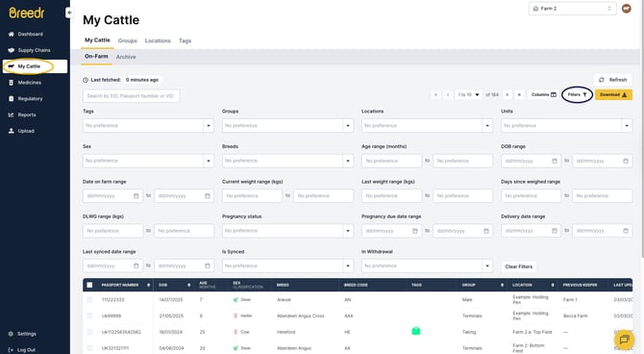Click the Age range minimum field
The image size is (644, 354).
coord(391,161)
